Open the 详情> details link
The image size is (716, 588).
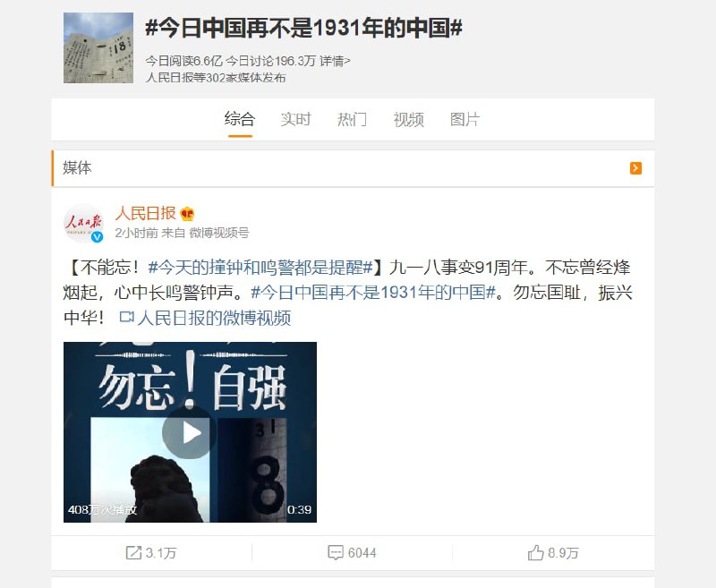335,61
